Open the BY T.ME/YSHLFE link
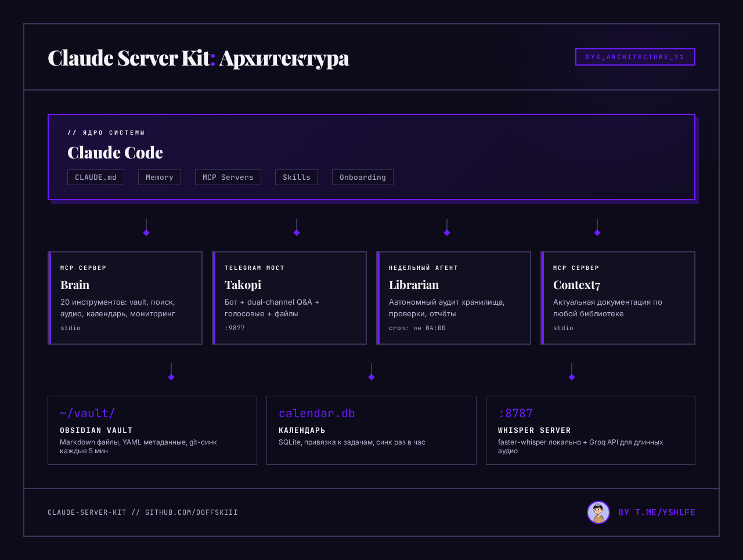 coord(657,512)
